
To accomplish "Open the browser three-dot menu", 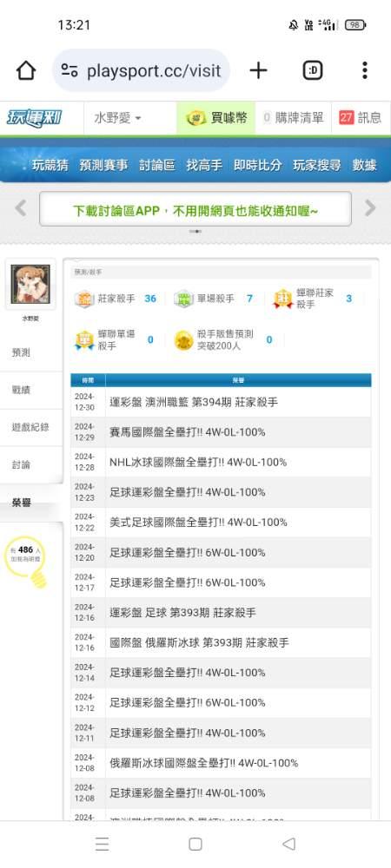I will coord(364,70).
